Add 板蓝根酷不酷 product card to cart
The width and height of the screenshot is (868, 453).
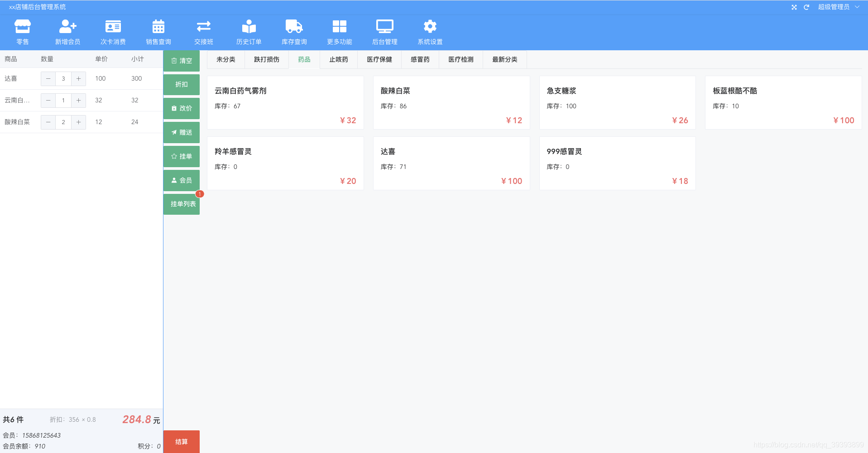pos(783,103)
